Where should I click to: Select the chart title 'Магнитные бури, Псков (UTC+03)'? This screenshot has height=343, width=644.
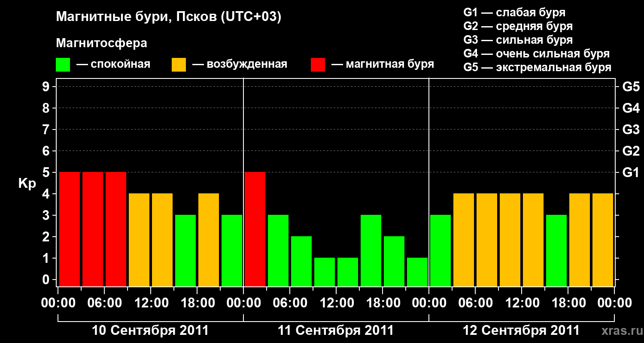169,17
